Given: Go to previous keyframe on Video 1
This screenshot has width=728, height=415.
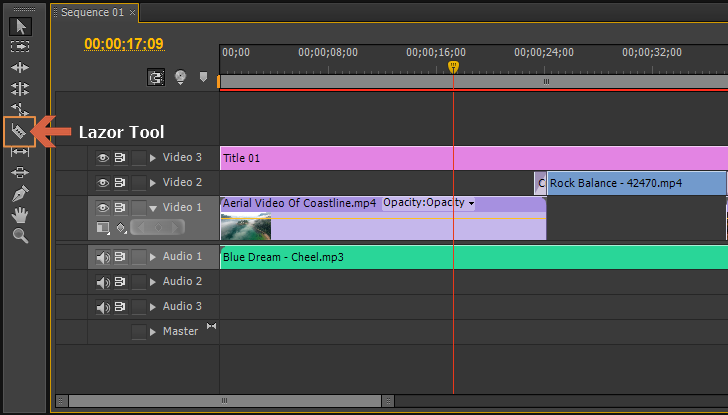Looking at the screenshot, I should tap(142, 227).
